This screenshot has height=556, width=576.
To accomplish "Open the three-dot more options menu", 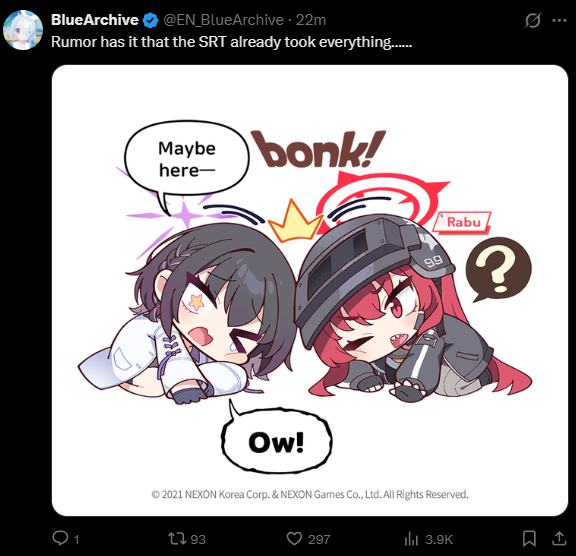I will [559, 20].
